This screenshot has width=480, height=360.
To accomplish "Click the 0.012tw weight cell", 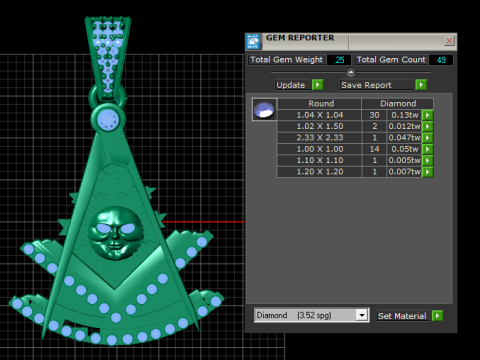I will tap(404, 126).
